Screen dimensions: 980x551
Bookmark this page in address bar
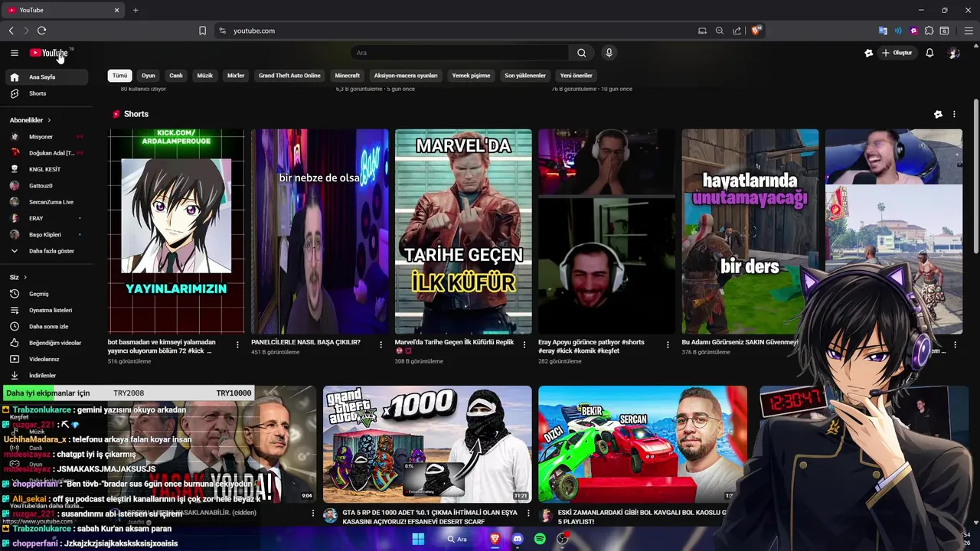(x=202, y=31)
